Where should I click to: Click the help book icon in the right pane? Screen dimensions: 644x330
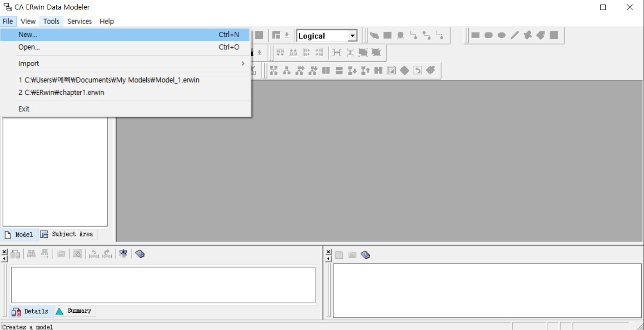click(366, 255)
